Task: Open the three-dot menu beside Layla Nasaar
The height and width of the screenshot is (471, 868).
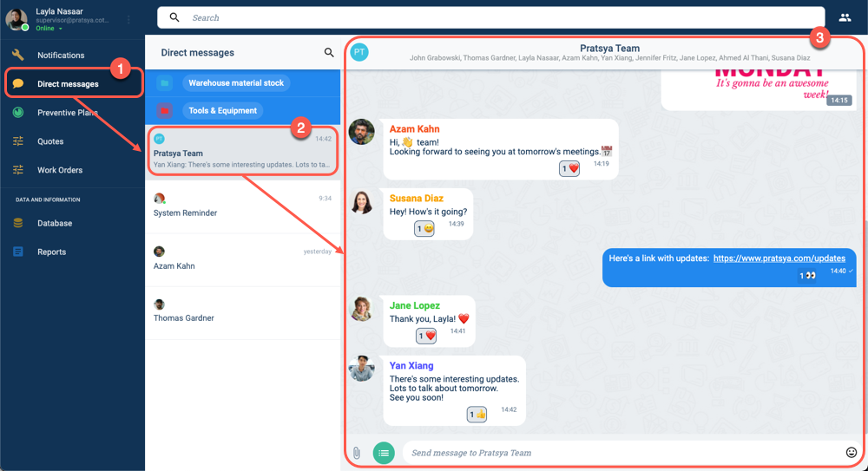Action: [128, 20]
